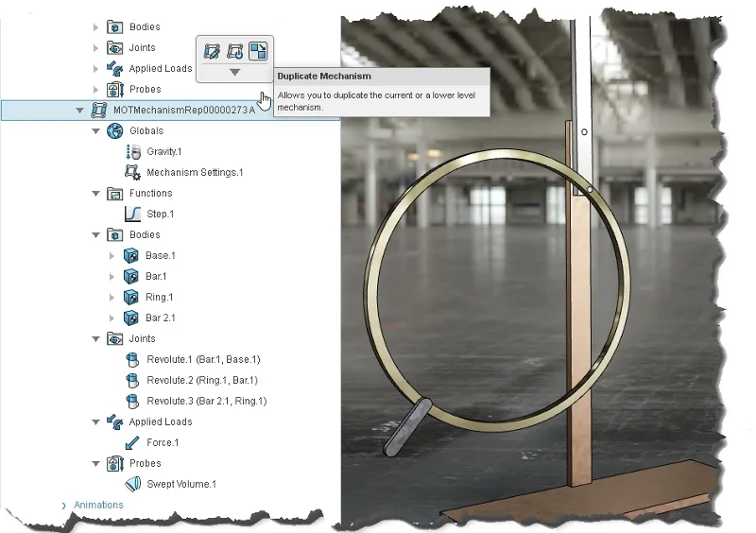Click the Duplicate Mechanism icon
The width and height of the screenshot is (756, 533).
coord(258,51)
